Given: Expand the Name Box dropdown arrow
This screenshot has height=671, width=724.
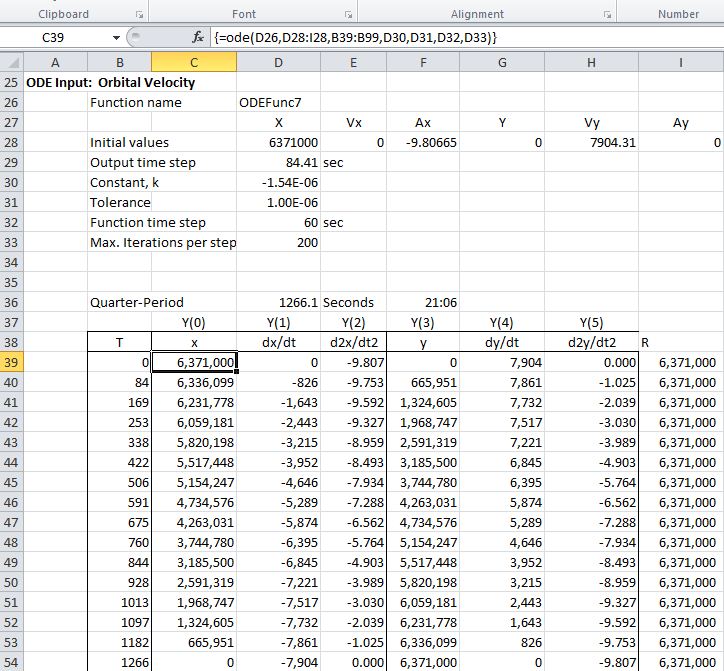Looking at the screenshot, I should pyautogui.click(x=117, y=37).
